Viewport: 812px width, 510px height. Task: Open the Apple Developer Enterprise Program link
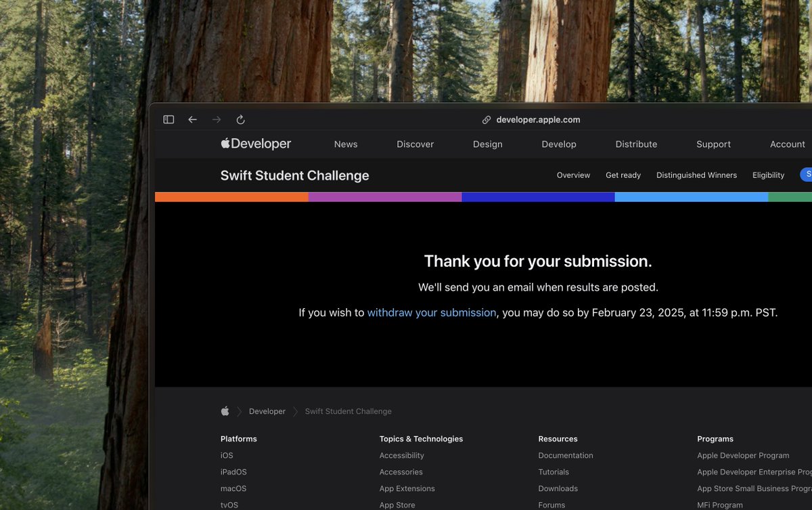click(x=754, y=472)
